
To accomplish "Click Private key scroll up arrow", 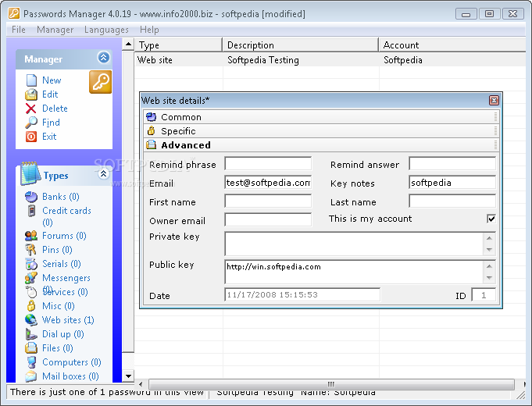I will pos(489,238).
